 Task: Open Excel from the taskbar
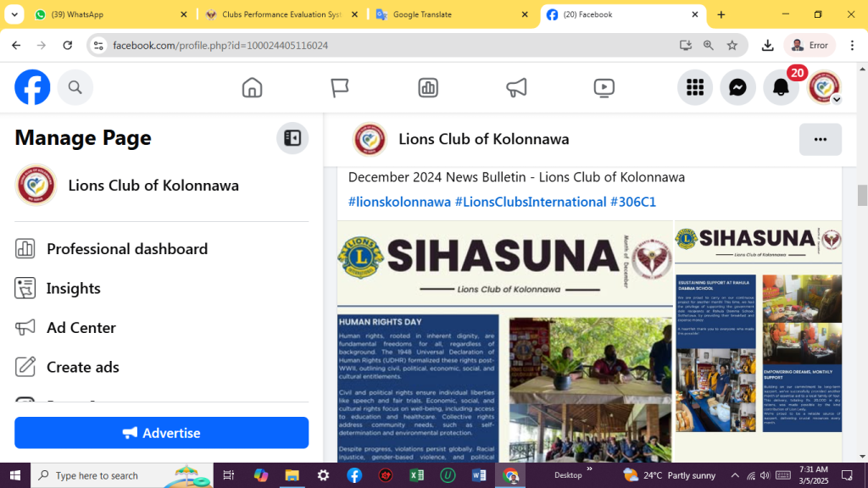tap(417, 475)
